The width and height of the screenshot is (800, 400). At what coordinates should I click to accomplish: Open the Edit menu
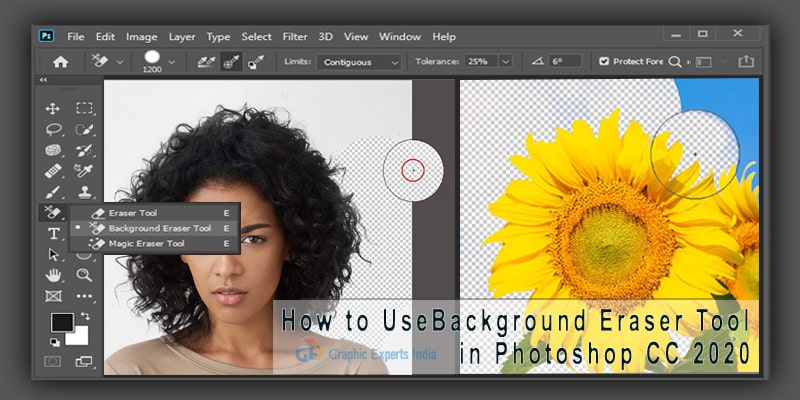tap(105, 37)
